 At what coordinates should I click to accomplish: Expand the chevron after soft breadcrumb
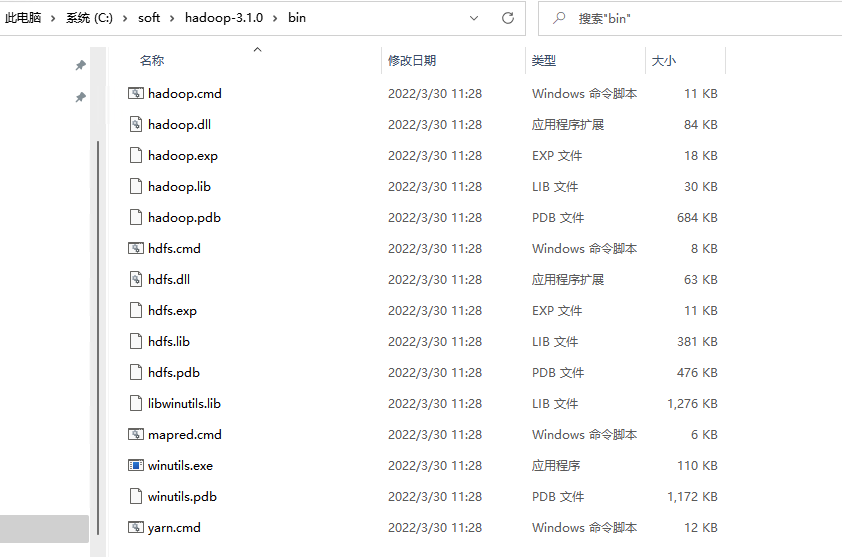(x=172, y=18)
